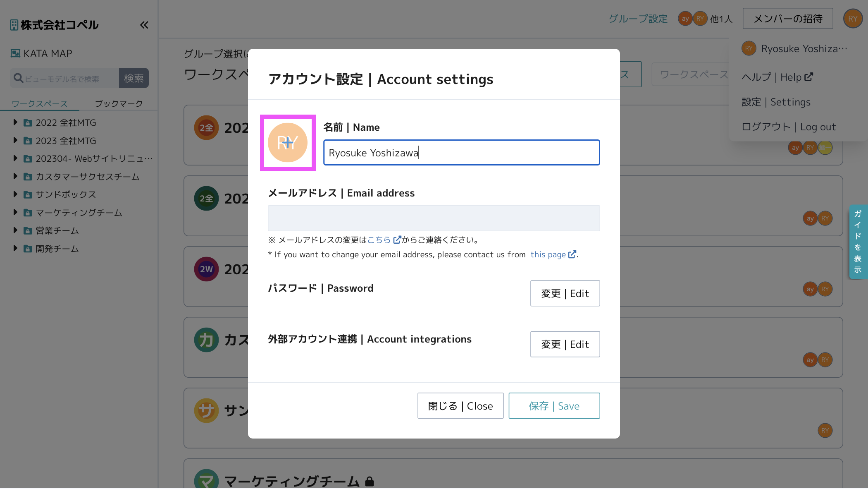Click 閉じる | Close button
This screenshot has height=489, width=868.
[x=460, y=406]
